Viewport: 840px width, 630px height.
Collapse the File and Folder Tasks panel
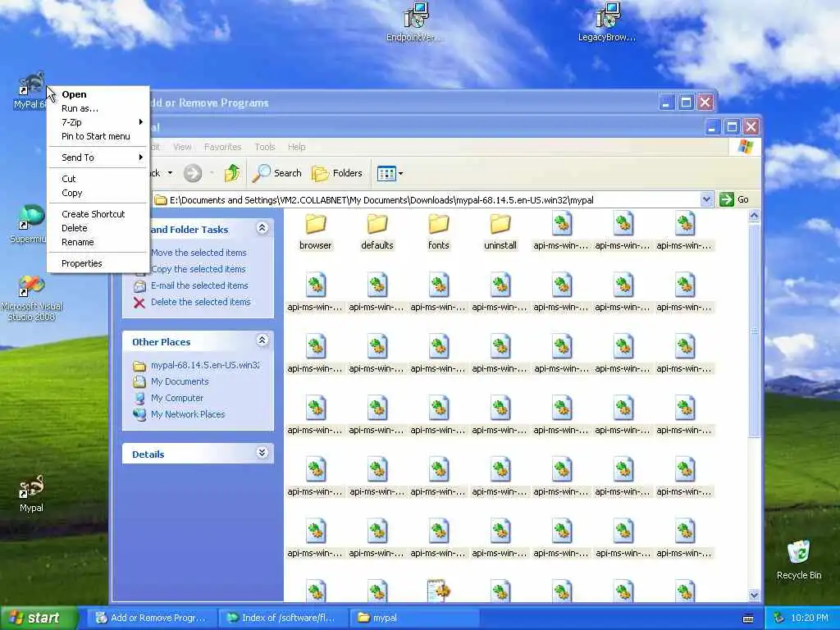click(262, 228)
